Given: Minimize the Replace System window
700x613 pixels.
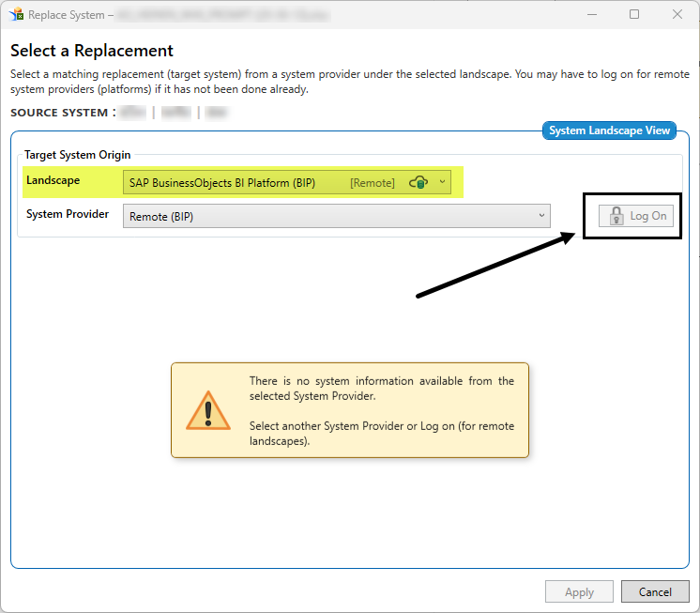Looking at the screenshot, I should [592, 14].
